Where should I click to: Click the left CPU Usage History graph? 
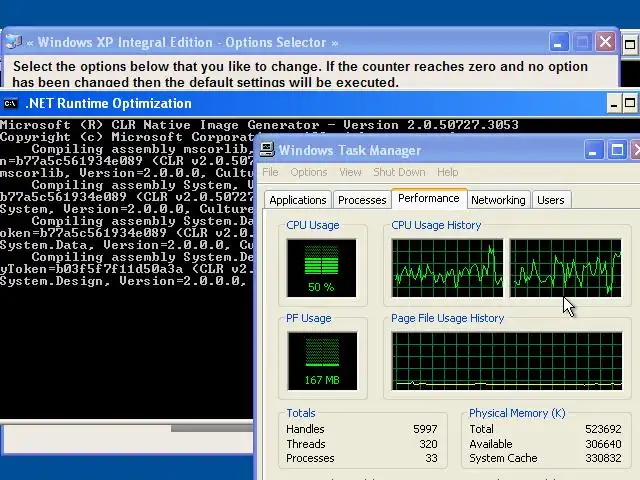tap(447, 268)
